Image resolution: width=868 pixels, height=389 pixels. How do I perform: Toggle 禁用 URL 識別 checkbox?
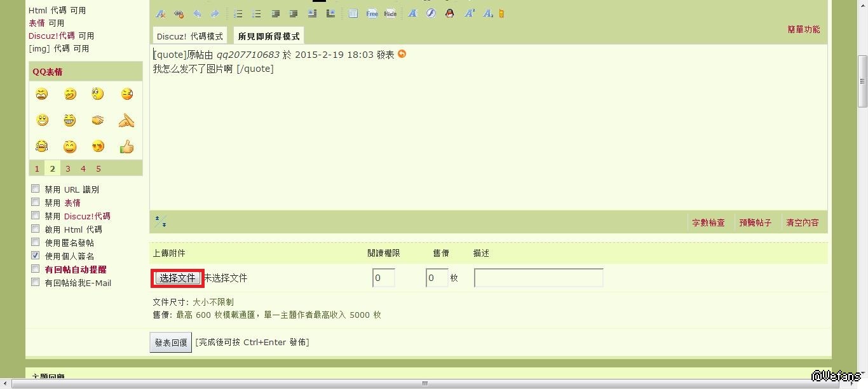coord(36,189)
